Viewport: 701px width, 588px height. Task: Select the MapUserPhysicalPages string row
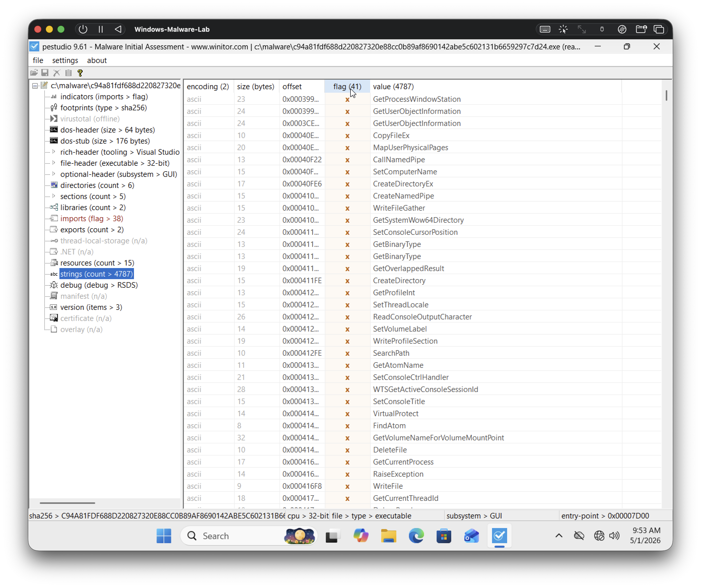point(422,148)
